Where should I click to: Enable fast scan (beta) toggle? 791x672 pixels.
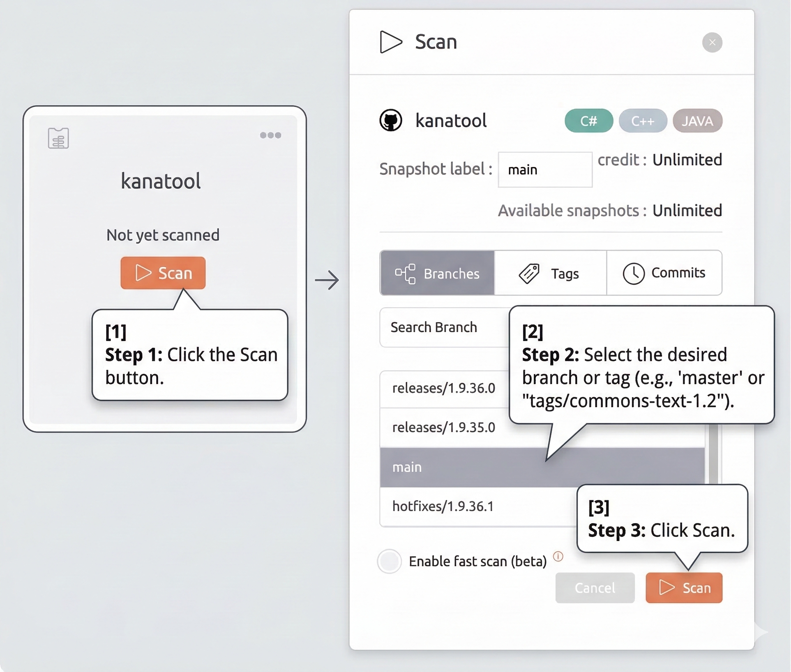(x=389, y=561)
